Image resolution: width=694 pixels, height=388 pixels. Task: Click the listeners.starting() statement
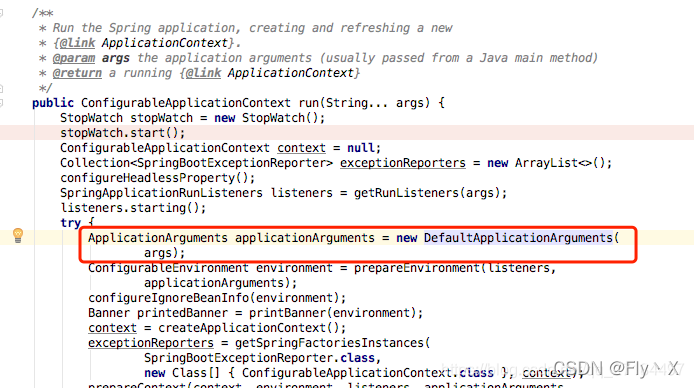click(x=133, y=208)
